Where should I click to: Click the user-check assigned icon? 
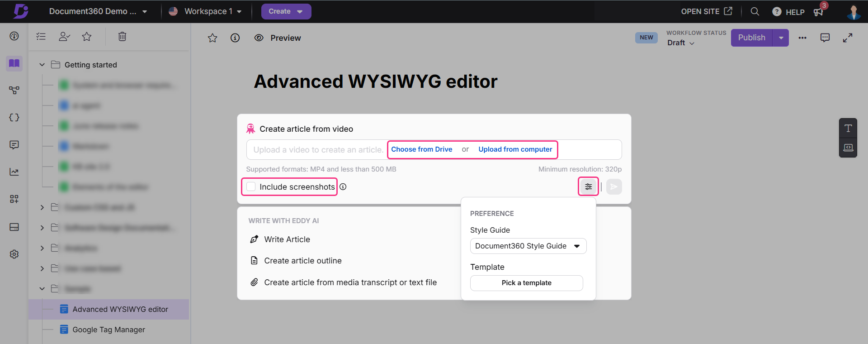coord(64,37)
